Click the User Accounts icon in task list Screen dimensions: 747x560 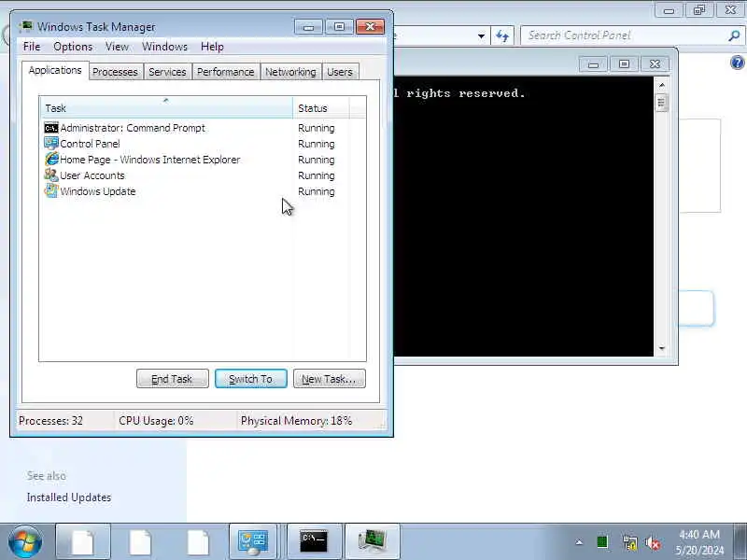(51, 175)
